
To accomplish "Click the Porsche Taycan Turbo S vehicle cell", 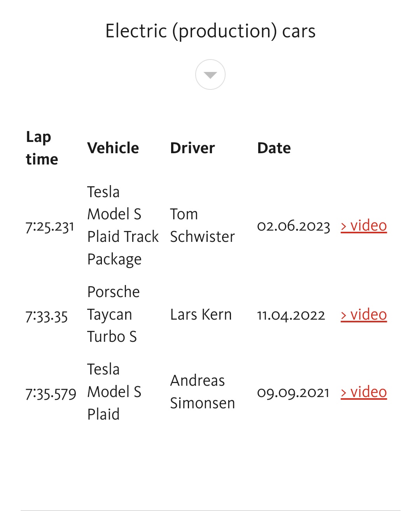I will pos(113,314).
